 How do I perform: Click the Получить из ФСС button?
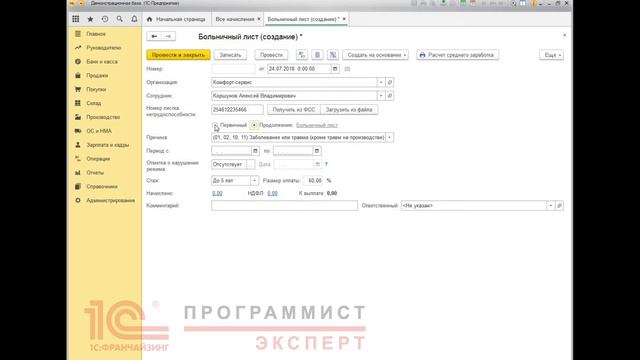tap(294, 110)
